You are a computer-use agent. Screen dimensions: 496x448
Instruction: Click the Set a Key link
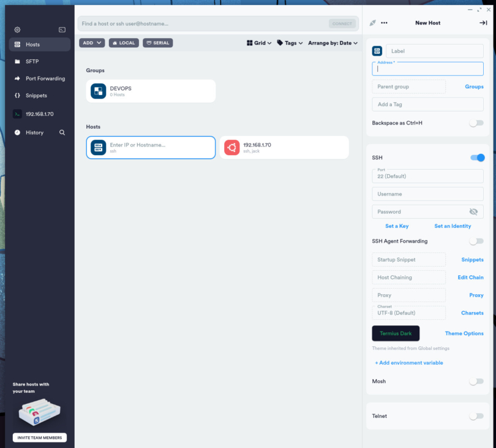[397, 226]
